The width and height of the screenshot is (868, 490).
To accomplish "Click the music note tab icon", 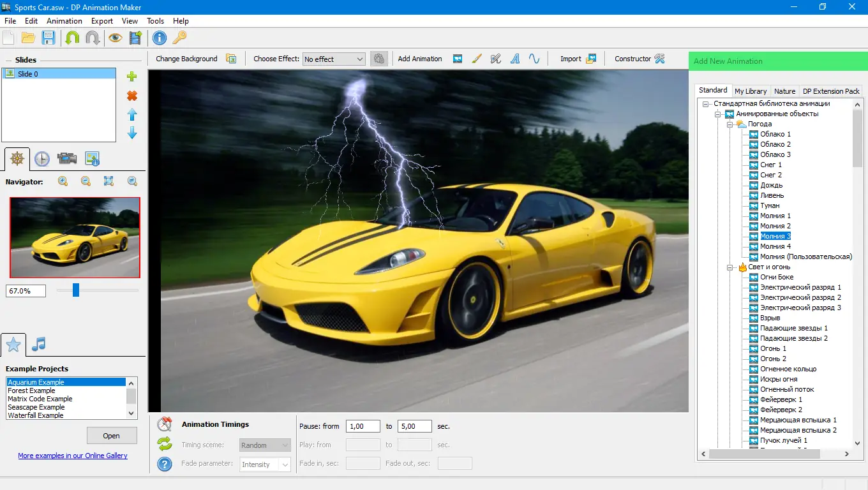I will [x=39, y=345].
